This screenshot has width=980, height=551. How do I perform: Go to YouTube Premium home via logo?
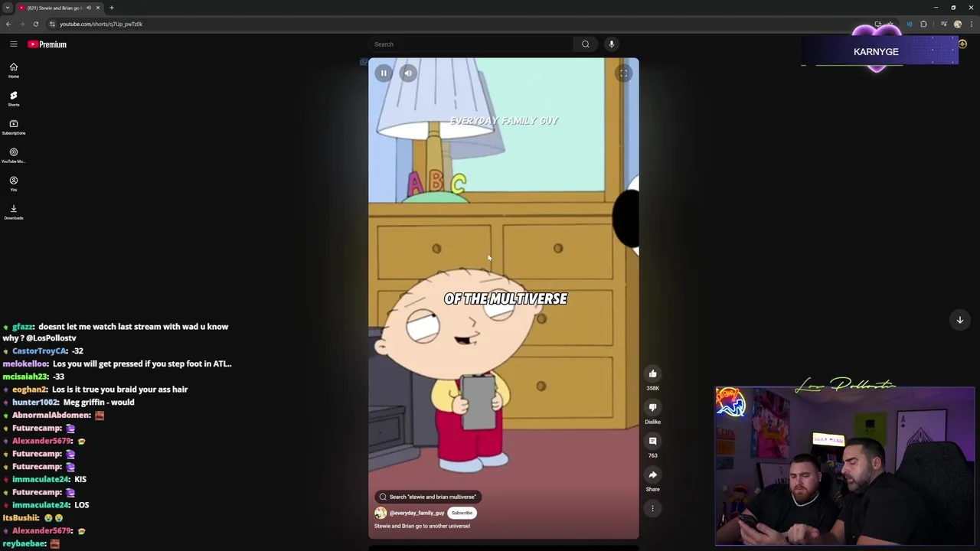[x=47, y=44]
